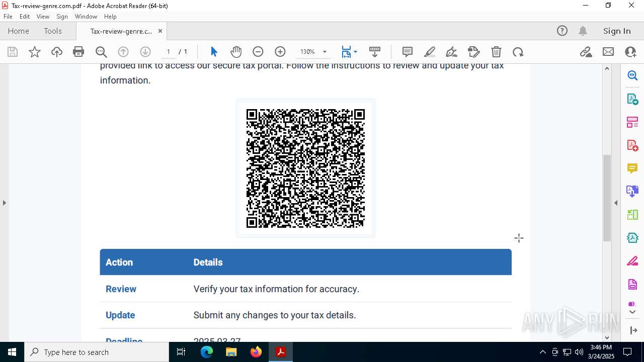Open the green Compress PDF tool in right pane
The image size is (644, 362).
pos(632,215)
